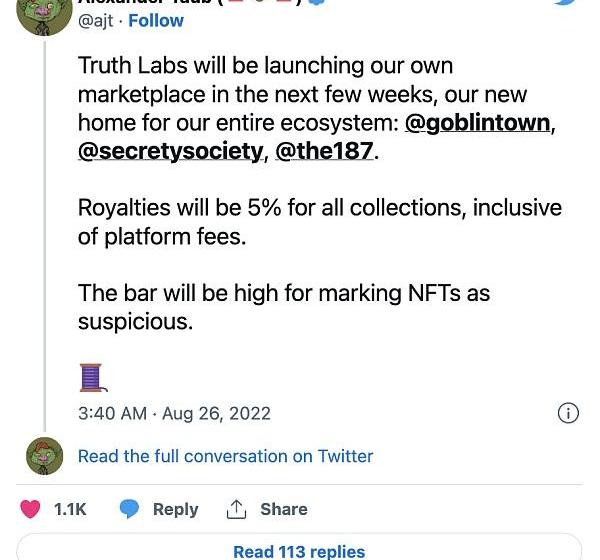Read the full conversation on Twitter
Screen dimensions: 600x560
pos(225,456)
